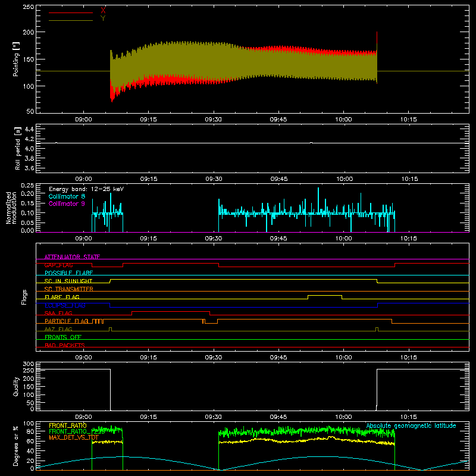Click the Flags axis title
Screen dimensions: 476x476
click(24, 297)
